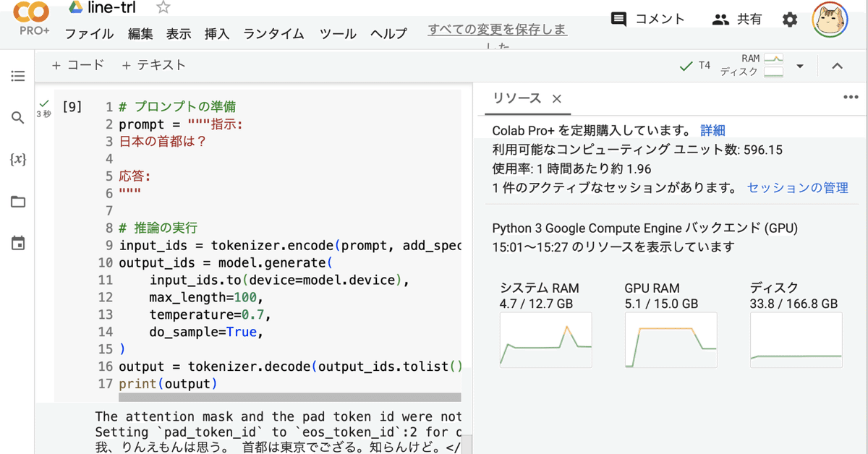Select the リソース tab
Viewport: 868px width, 454px height.
click(517, 98)
